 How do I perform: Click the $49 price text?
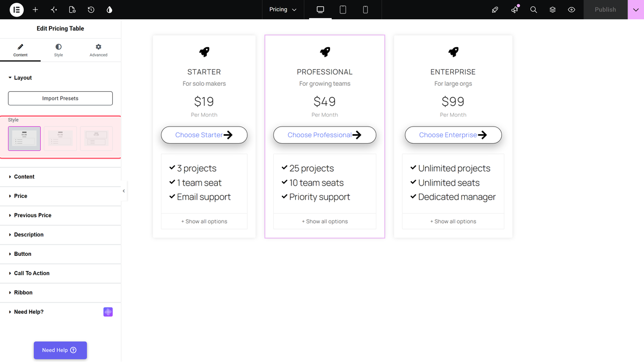coord(325,101)
